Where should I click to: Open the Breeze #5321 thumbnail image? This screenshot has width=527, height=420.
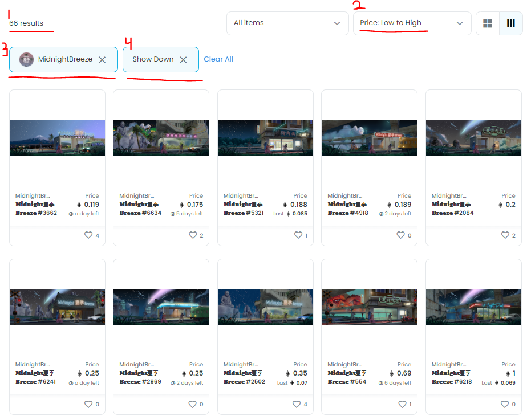tap(265, 137)
